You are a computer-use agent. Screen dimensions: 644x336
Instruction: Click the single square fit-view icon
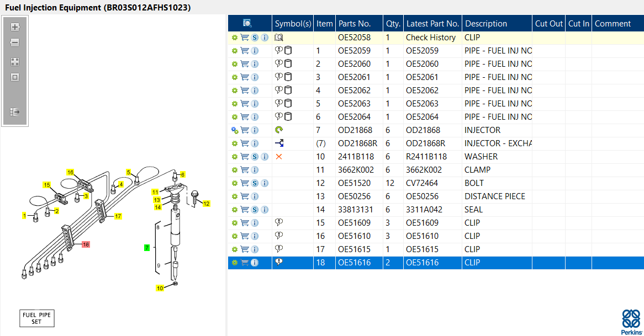(x=15, y=77)
